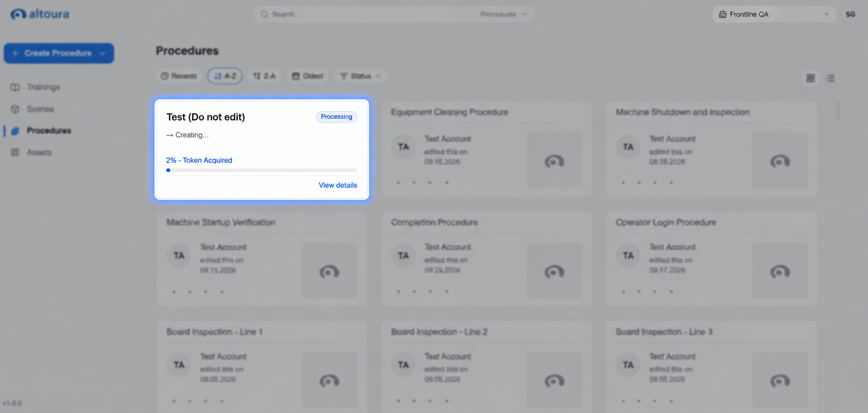Click the Scenes cube icon
868x413 pixels.
(x=15, y=109)
